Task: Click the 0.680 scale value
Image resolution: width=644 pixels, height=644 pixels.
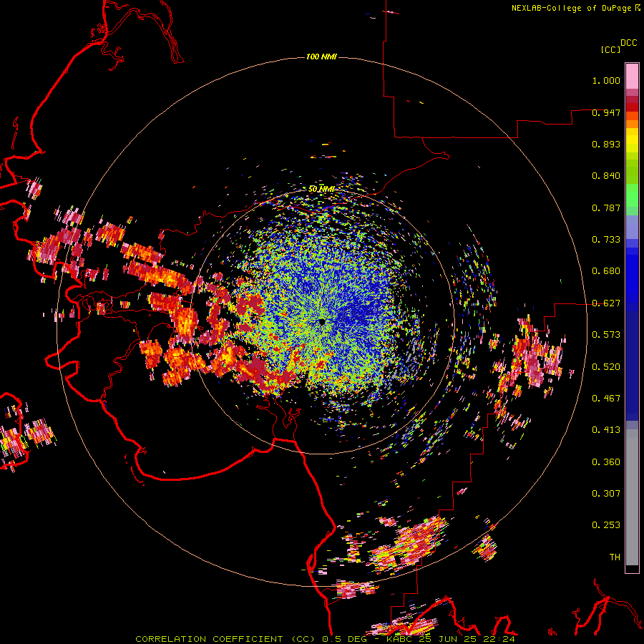Action: (606, 271)
